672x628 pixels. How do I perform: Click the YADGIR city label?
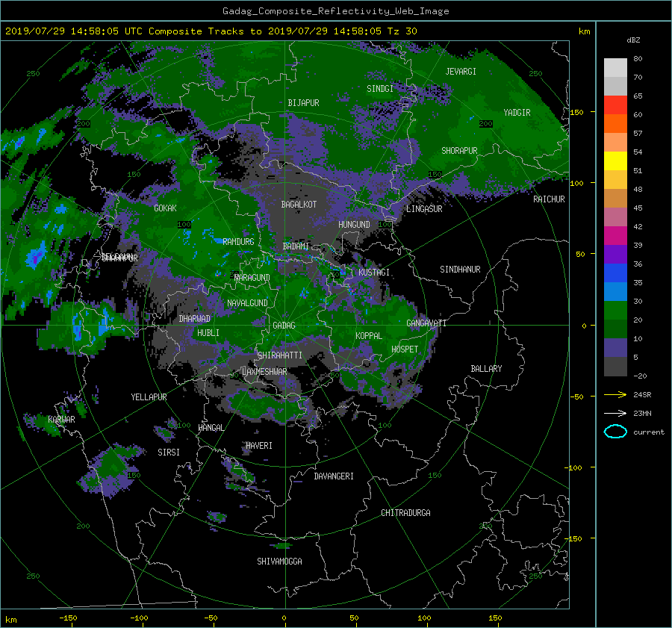click(517, 113)
